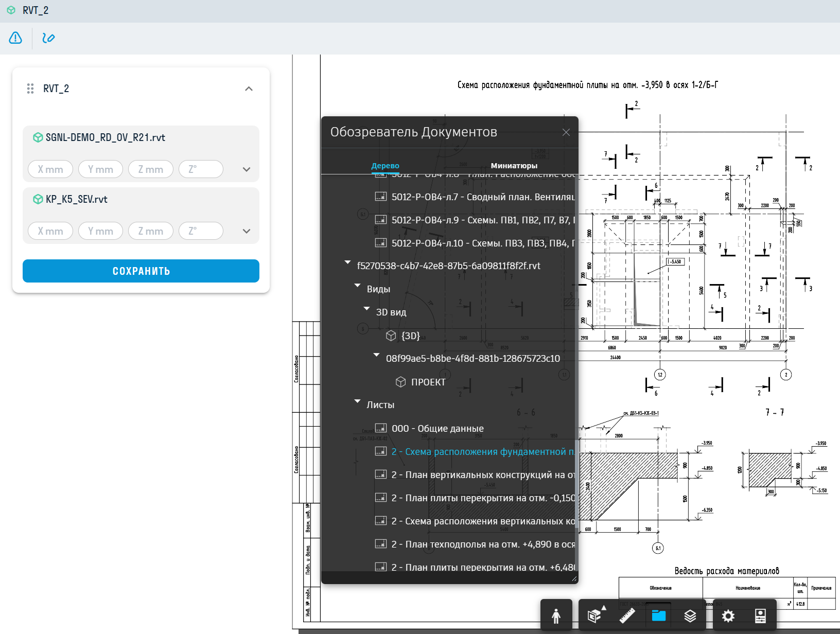Collapse the RVT_2 panel with chevron
840x634 pixels.
249,89
